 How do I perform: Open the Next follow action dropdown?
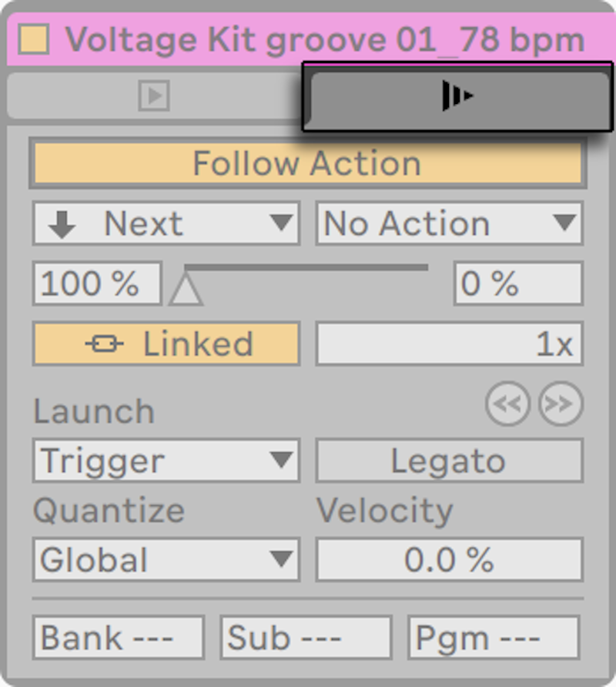click(x=166, y=223)
